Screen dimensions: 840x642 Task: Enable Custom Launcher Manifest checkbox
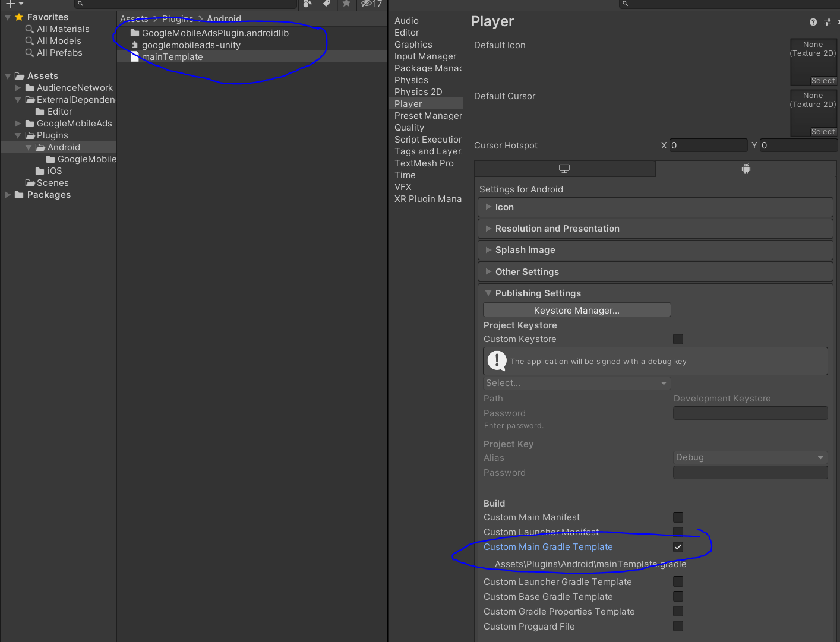[678, 532]
